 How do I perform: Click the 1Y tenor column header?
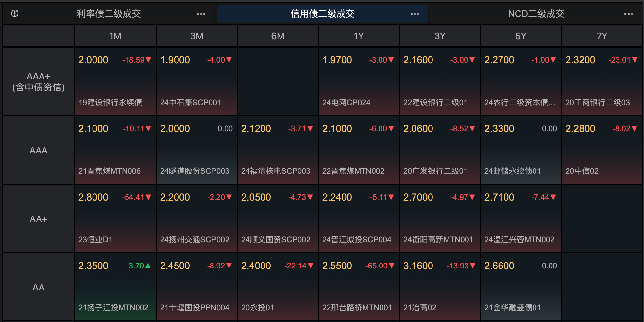[359, 36]
